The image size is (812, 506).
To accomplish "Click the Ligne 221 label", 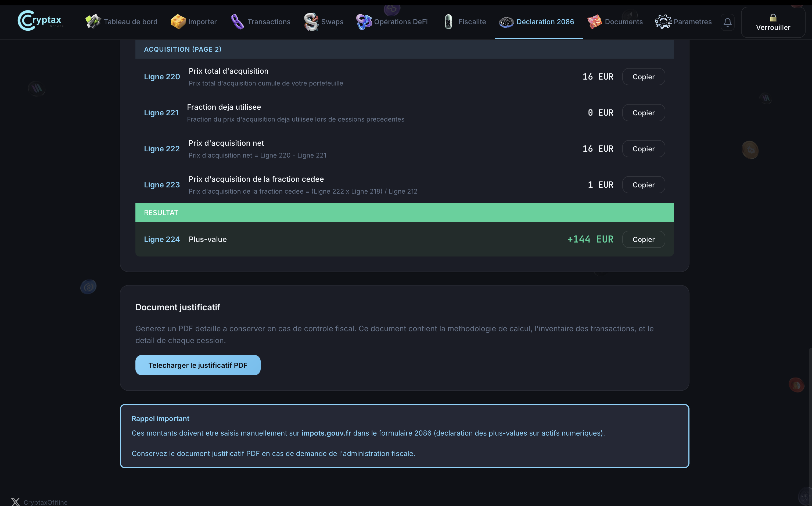I will [161, 113].
